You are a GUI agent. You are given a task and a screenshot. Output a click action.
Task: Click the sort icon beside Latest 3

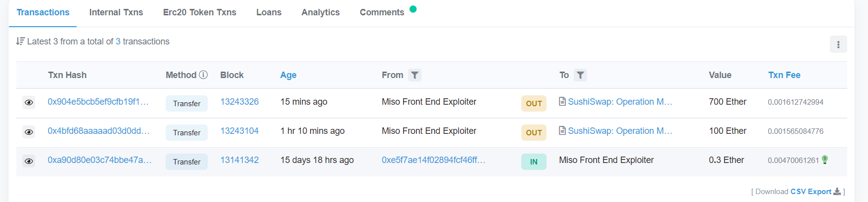[20, 41]
